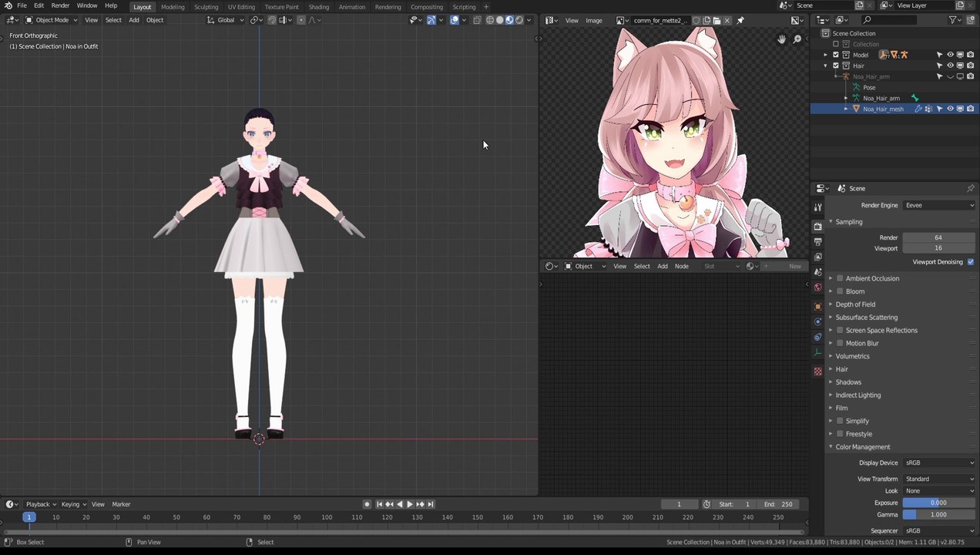Open the View Layer properties tab
980x555 pixels.
[x=817, y=257]
